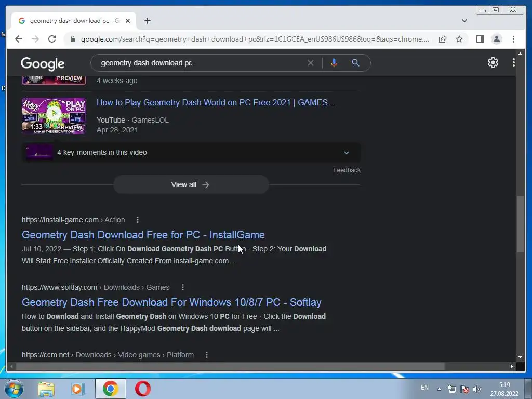Open Geometry Dash Download Free InstallGame link
This screenshot has height=399, width=532.
[x=143, y=235]
